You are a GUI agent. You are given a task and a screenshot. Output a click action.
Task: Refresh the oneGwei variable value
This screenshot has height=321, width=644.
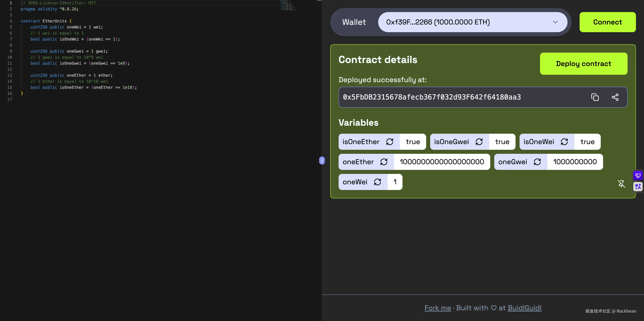537,162
